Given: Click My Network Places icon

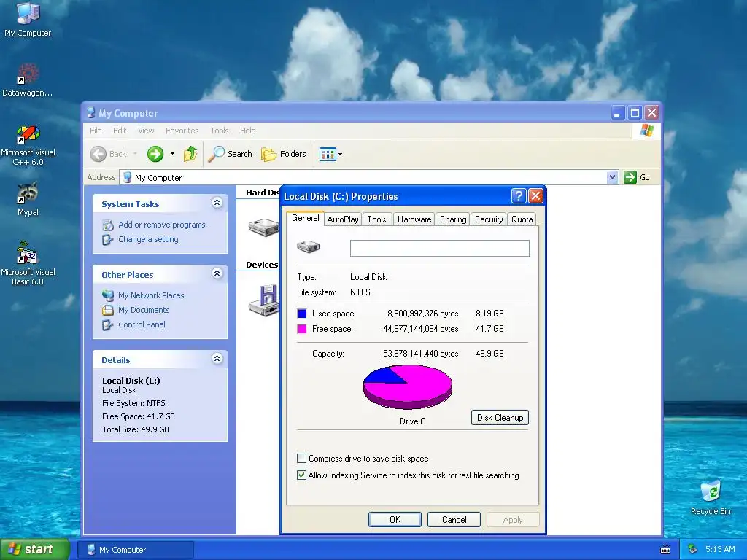Looking at the screenshot, I should click(x=108, y=295).
